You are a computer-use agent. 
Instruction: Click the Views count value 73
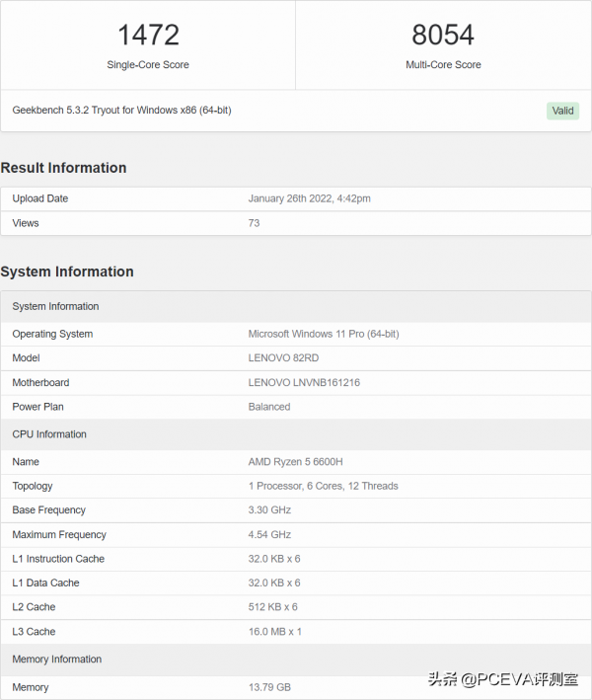coord(254,223)
